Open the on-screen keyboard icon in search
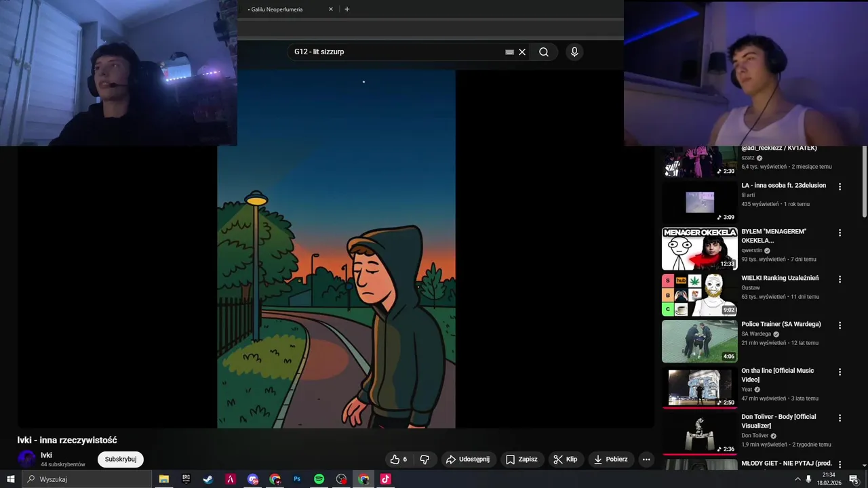Image resolution: width=868 pixels, height=488 pixels. 509,52
